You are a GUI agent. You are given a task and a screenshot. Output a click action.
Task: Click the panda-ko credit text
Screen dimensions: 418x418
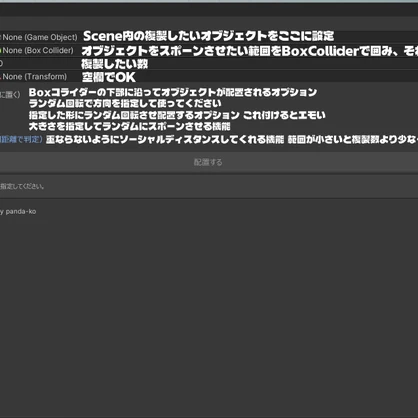click(18, 212)
